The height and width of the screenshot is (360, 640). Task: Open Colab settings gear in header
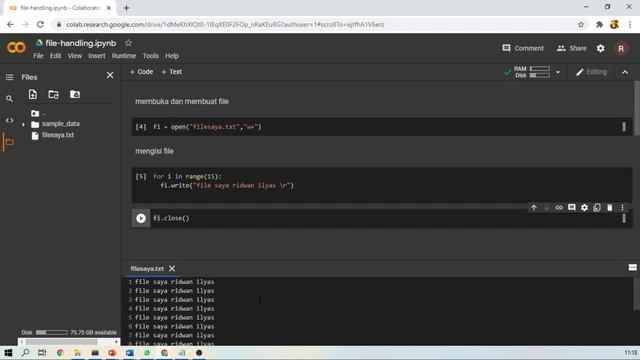click(600, 48)
